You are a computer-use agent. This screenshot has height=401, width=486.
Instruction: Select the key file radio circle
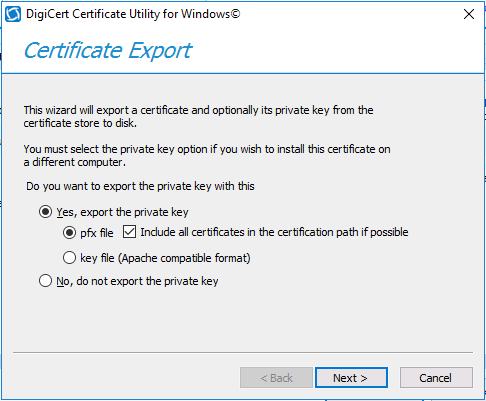click(69, 258)
